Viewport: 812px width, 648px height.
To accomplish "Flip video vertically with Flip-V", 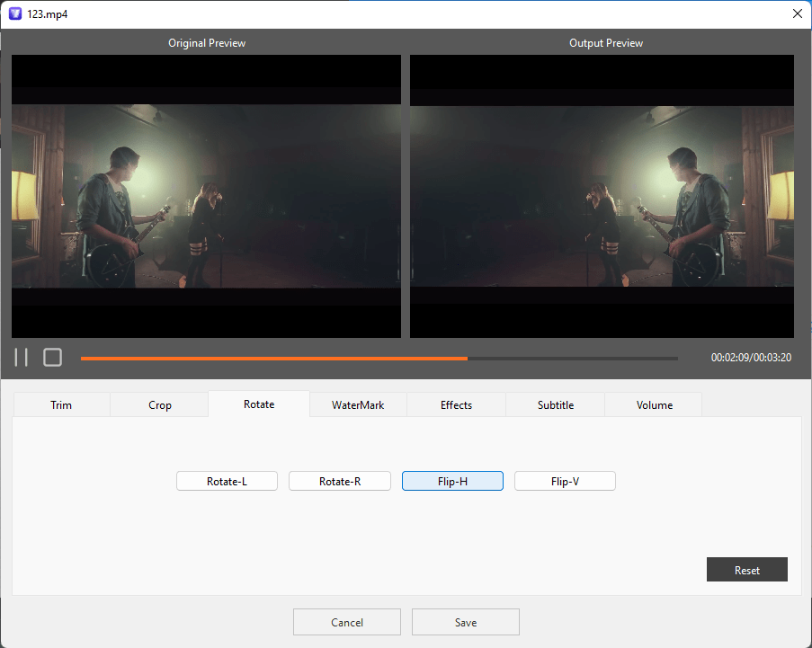I will pyautogui.click(x=565, y=481).
